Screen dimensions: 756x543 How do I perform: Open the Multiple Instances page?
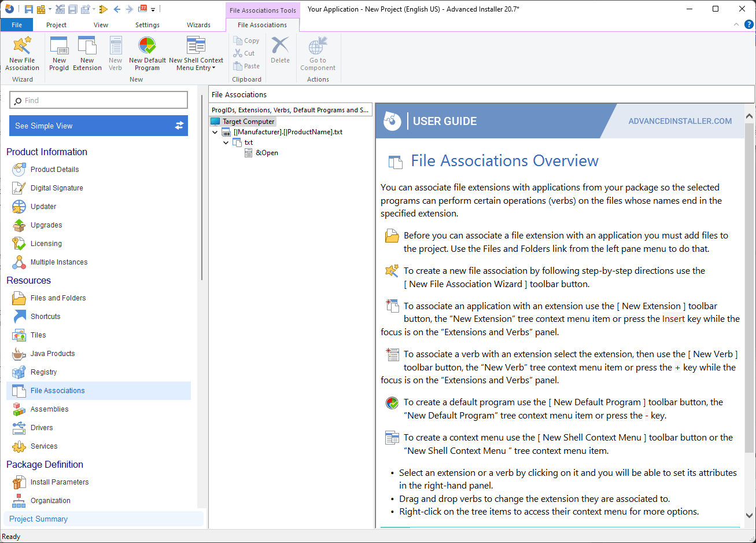pos(59,262)
